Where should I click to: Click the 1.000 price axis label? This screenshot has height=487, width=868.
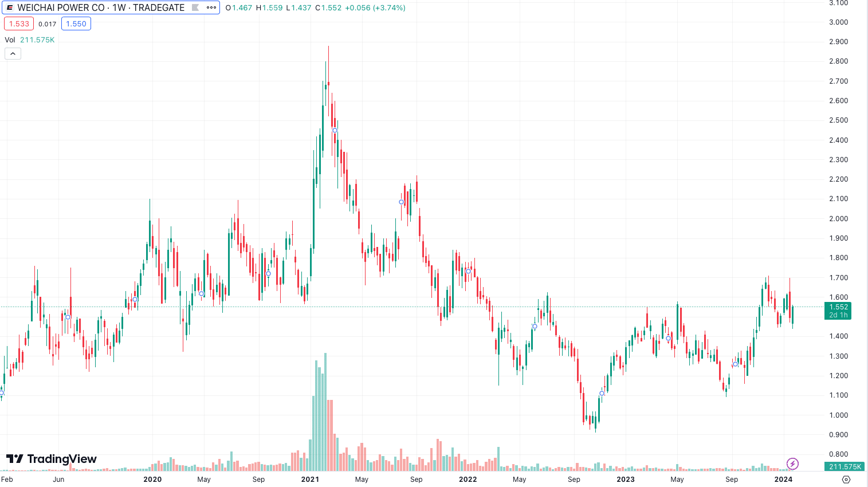tap(838, 415)
